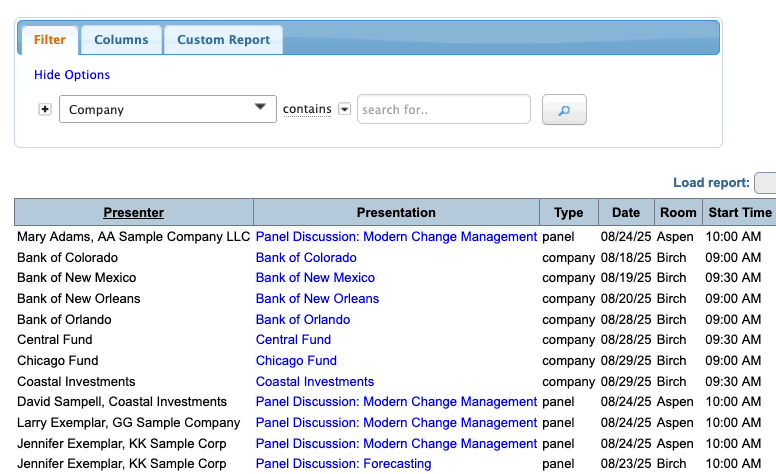Click the magnifier search button
The width and height of the screenshot is (776, 474).
(564, 110)
